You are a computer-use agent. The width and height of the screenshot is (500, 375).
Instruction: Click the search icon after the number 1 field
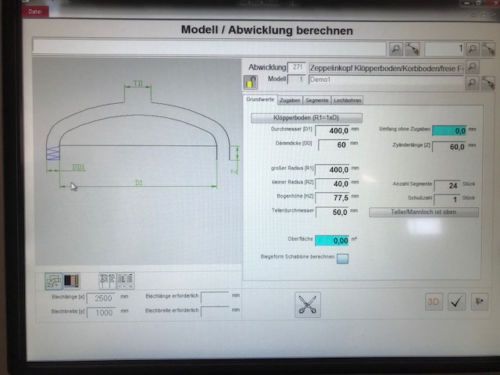point(472,49)
